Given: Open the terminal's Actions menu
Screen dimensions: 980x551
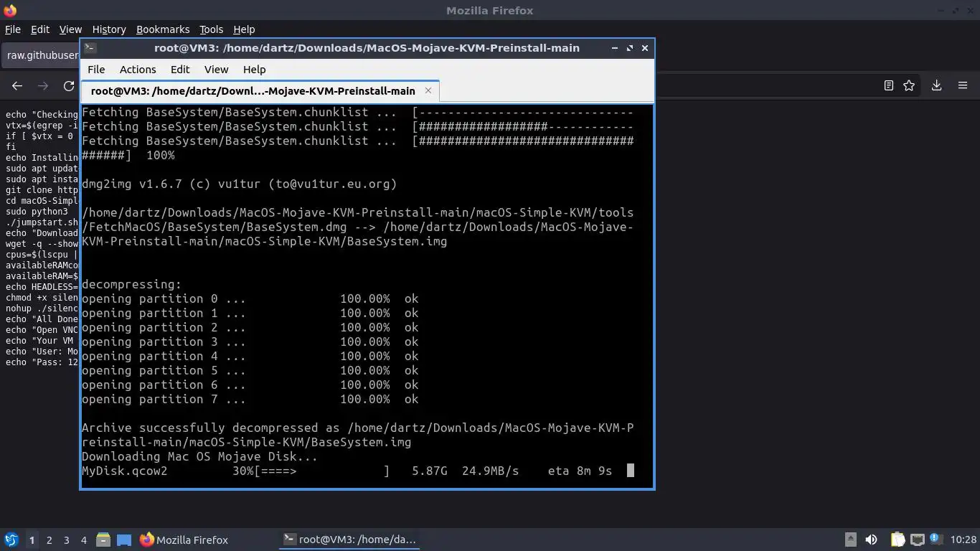Looking at the screenshot, I should coord(138,70).
